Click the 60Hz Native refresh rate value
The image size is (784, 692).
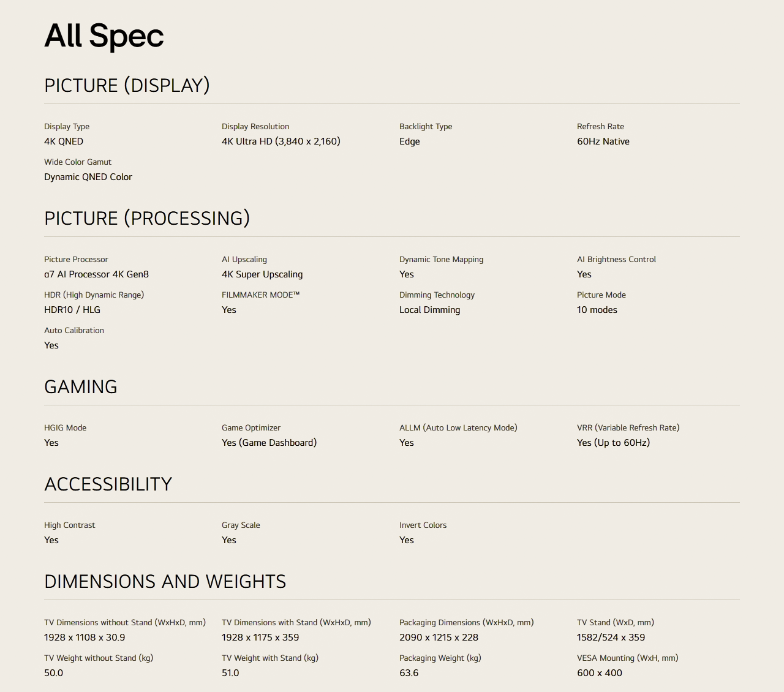[603, 141]
